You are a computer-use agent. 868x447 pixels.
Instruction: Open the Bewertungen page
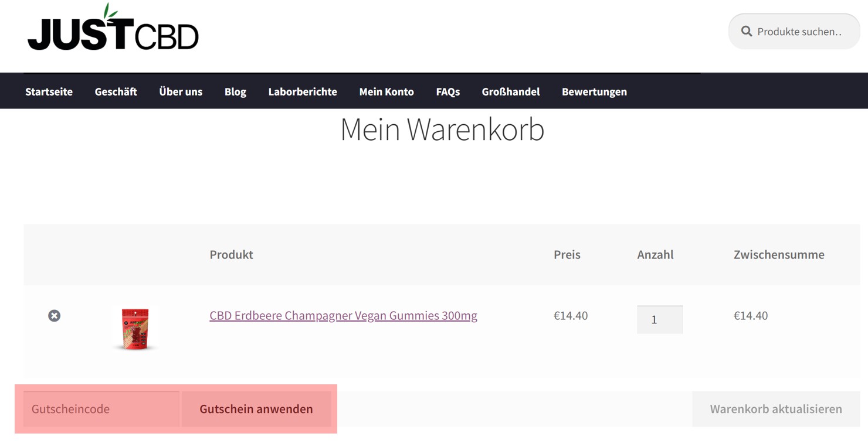pyautogui.click(x=594, y=91)
